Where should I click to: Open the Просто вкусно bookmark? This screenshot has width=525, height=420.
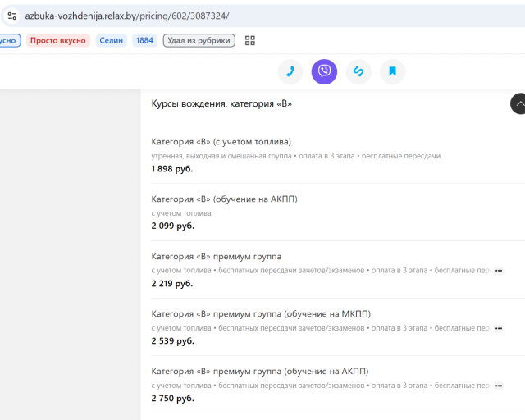coord(58,40)
